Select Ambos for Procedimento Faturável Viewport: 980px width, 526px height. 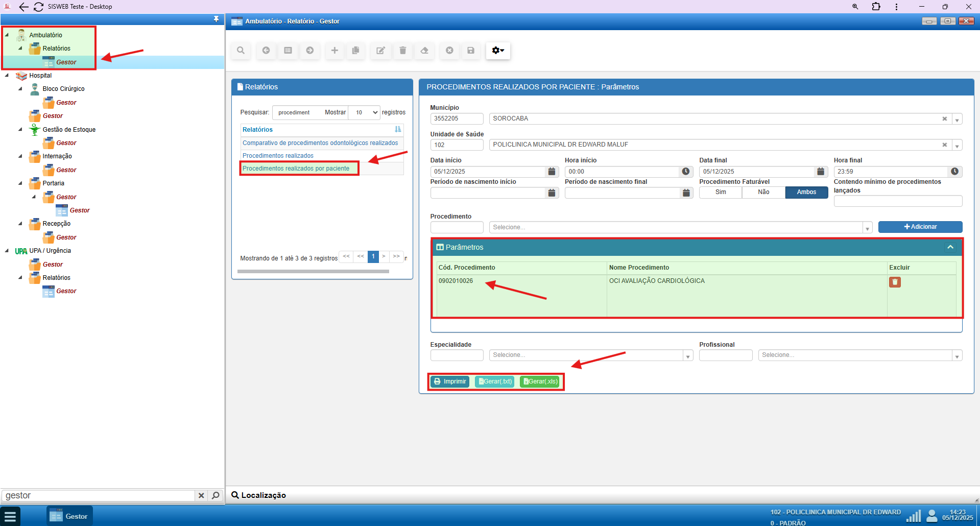pos(806,192)
